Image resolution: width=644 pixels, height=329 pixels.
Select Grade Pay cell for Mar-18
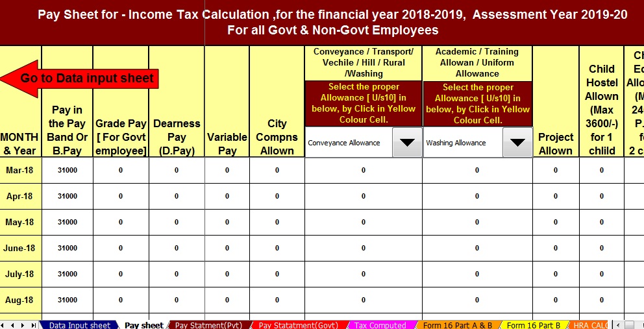tap(121, 170)
